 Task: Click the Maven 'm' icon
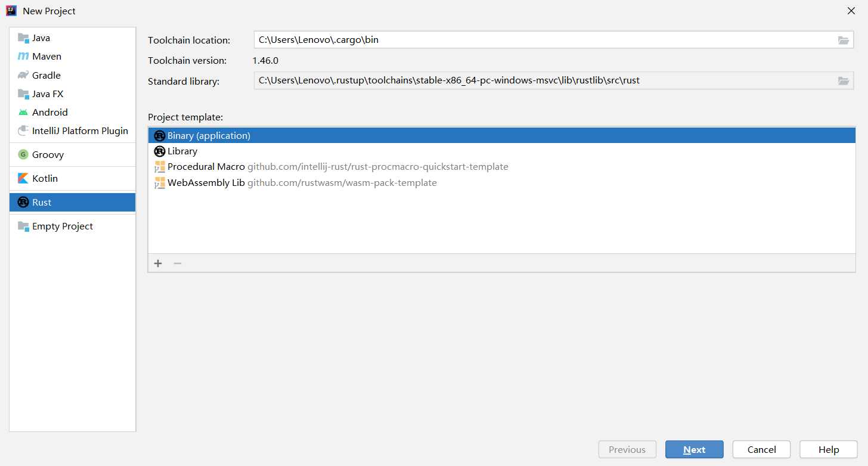(23, 56)
